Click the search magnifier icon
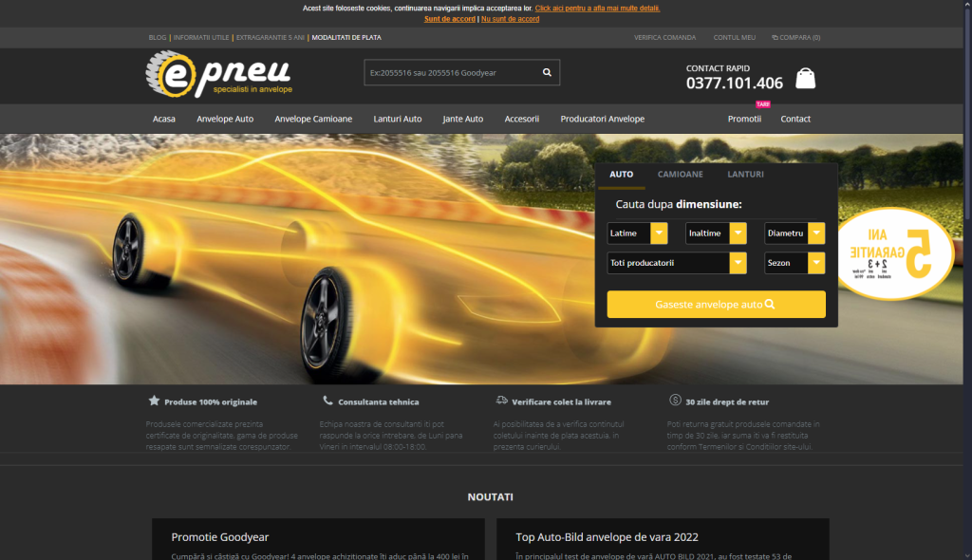Image resolution: width=972 pixels, height=560 pixels. pos(547,72)
